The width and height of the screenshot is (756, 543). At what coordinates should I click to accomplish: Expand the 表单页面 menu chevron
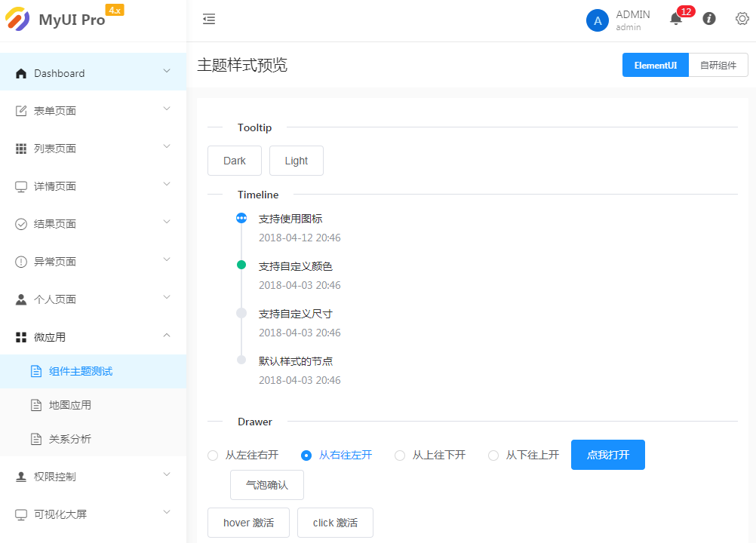click(167, 109)
